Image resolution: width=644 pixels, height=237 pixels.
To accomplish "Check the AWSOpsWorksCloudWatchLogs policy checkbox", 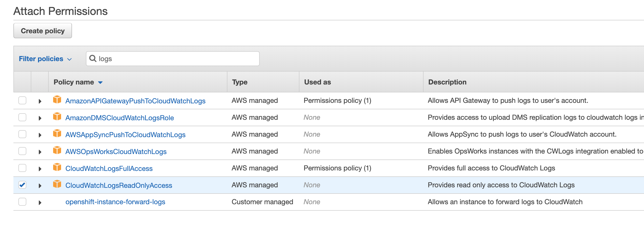I will pos(22,151).
